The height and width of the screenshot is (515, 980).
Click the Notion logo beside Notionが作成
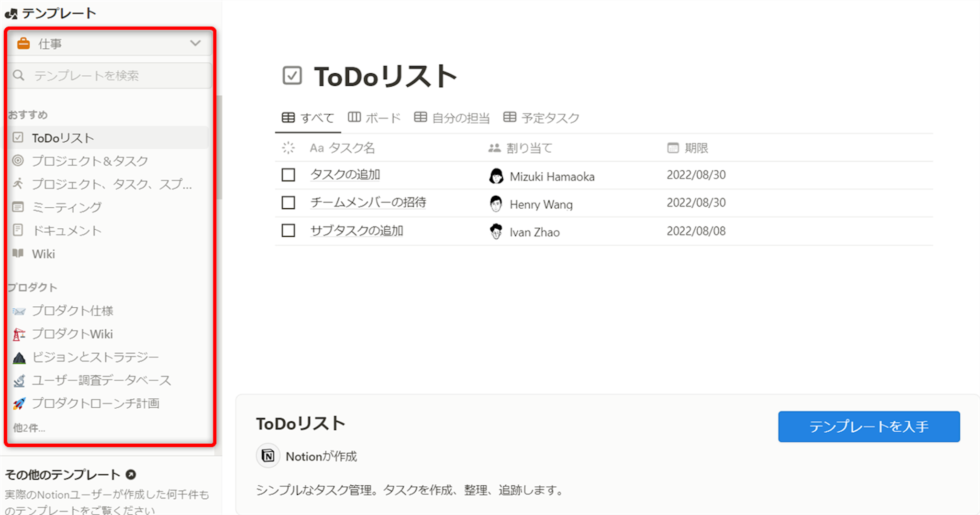pyautogui.click(x=268, y=456)
